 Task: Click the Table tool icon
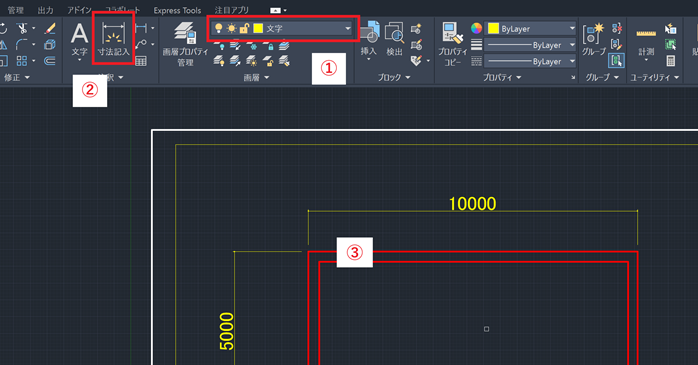point(141,61)
